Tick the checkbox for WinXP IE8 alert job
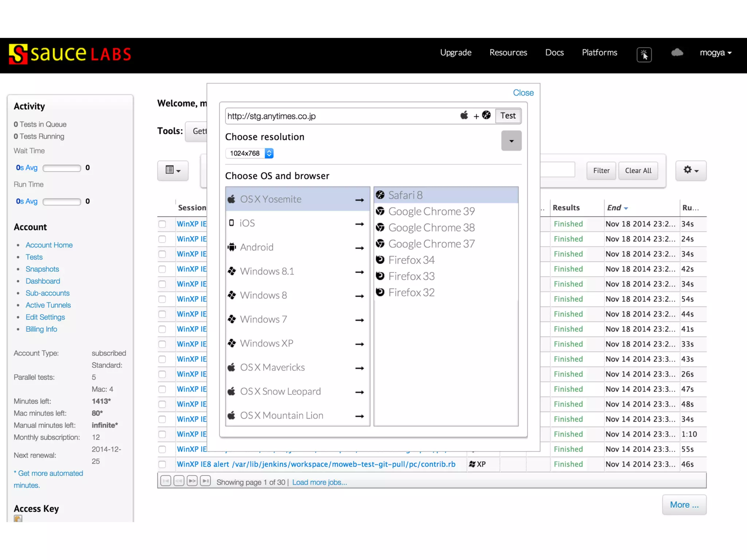The height and width of the screenshot is (560, 747). [162, 464]
